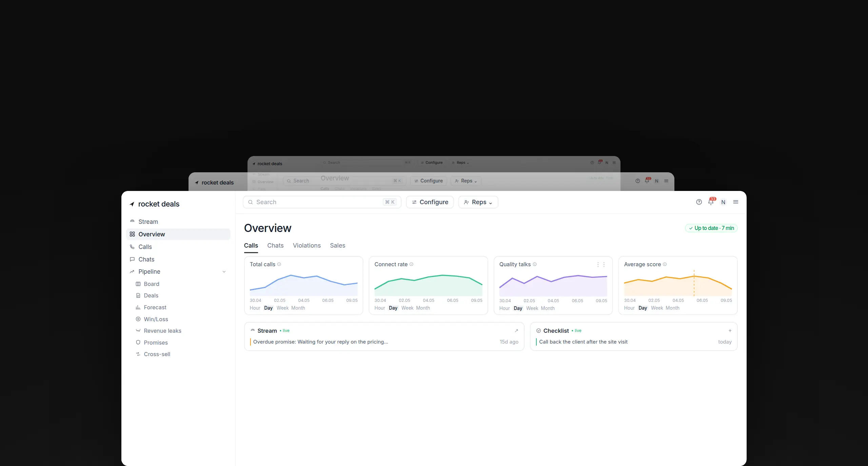Viewport: 868px width, 466px height.
Task: Select the Calls tab
Action: click(x=251, y=246)
